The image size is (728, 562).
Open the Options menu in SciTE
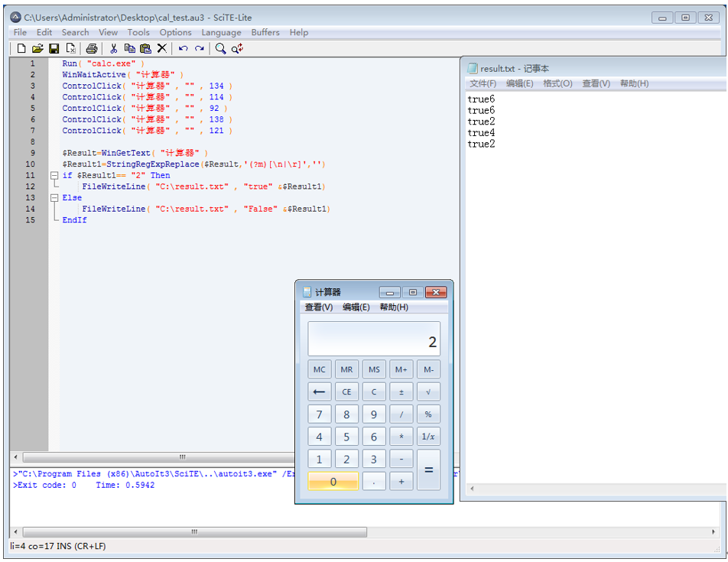click(176, 32)
